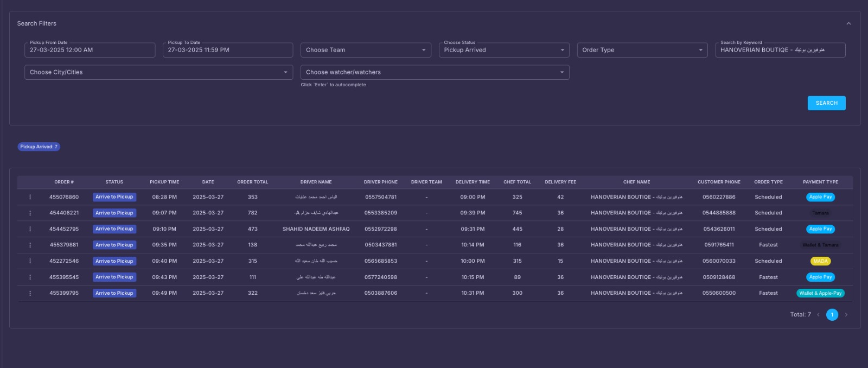Expand the Choose City/Cities dropdown

point(158,72)
